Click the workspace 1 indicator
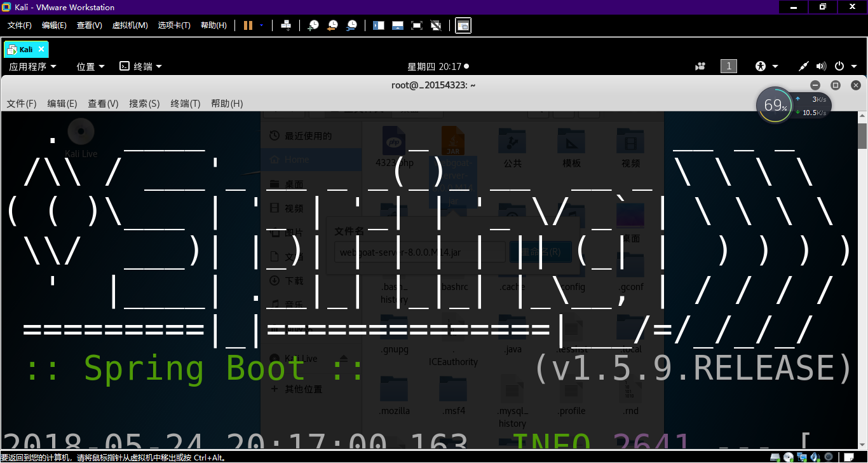868x463 pixels. tap(729, 66)
